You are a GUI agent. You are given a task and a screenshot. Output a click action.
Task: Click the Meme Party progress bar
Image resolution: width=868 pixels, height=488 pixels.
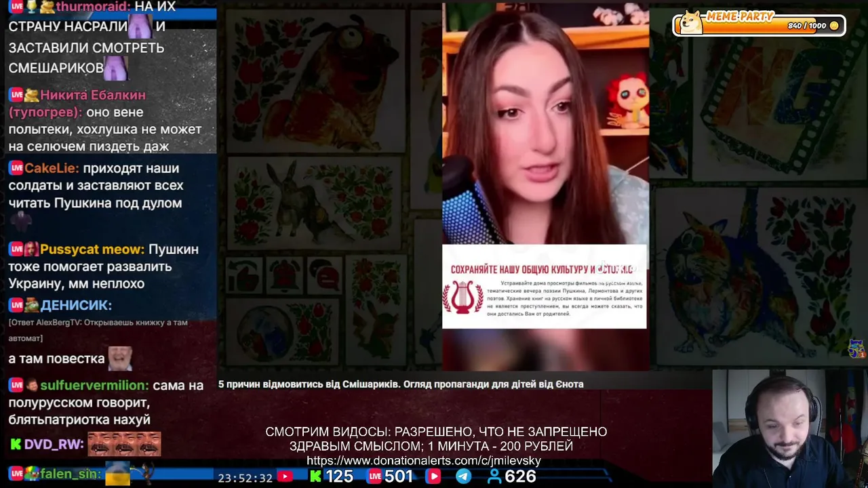pos(759,25)
